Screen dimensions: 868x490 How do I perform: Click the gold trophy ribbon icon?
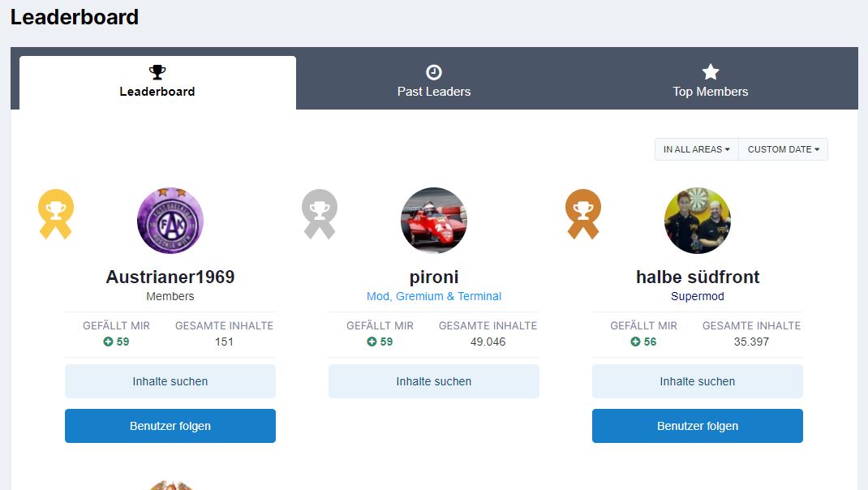pyautogui.click(x=55, y=214)
